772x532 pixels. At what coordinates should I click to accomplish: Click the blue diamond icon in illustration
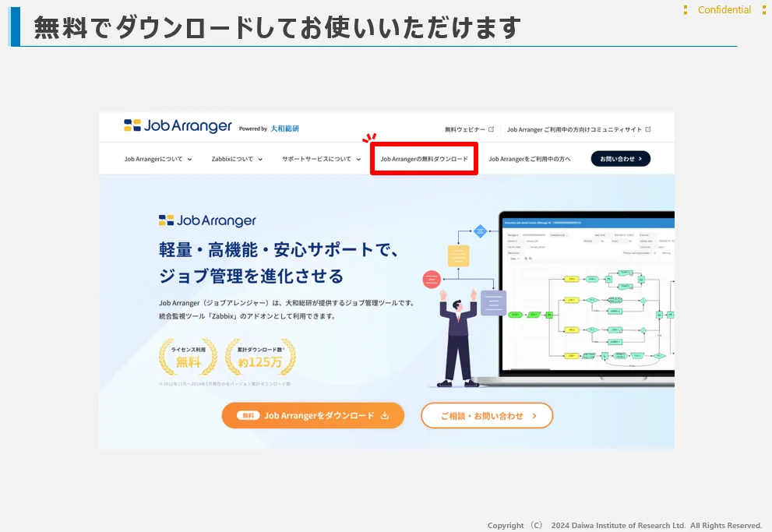click(480, 231)
